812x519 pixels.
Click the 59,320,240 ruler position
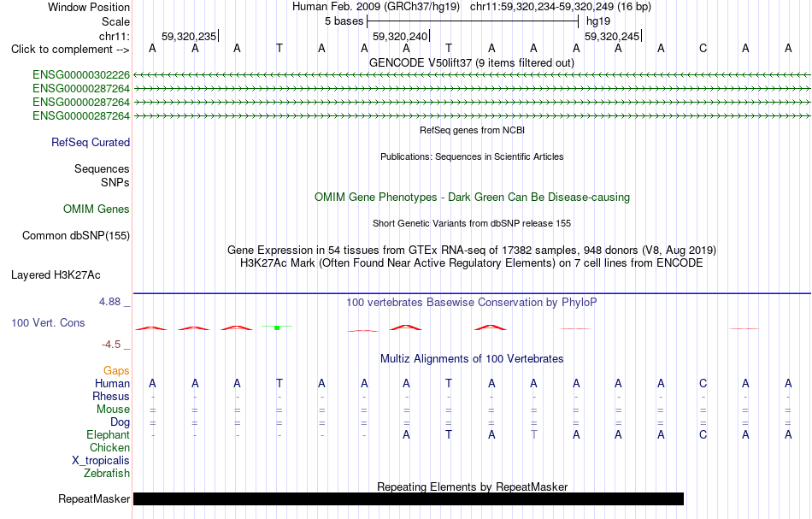(400, 36)
